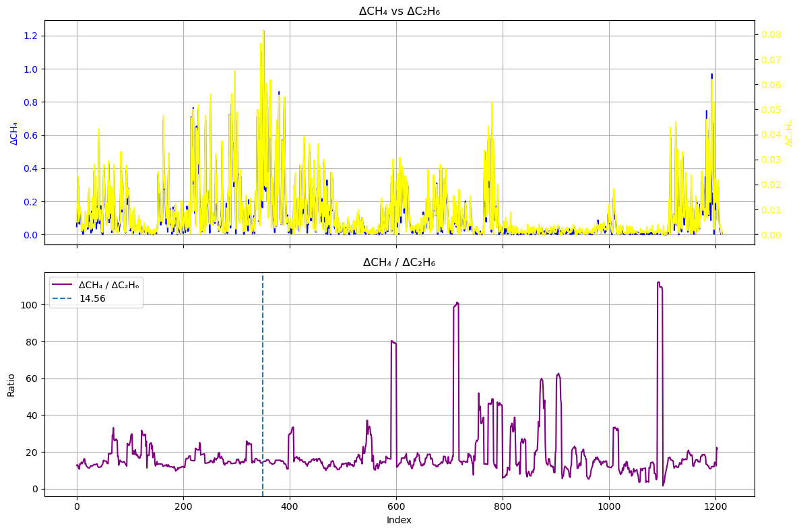Viewport: 801px width, 532px height.
Task: Click the tallest yellow peak in top chart
Action: pyautogui.click(x=263, y=31)
